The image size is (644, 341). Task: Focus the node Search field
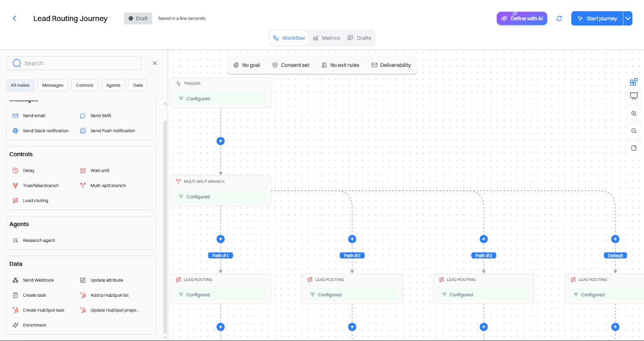(x=74, y=63)
